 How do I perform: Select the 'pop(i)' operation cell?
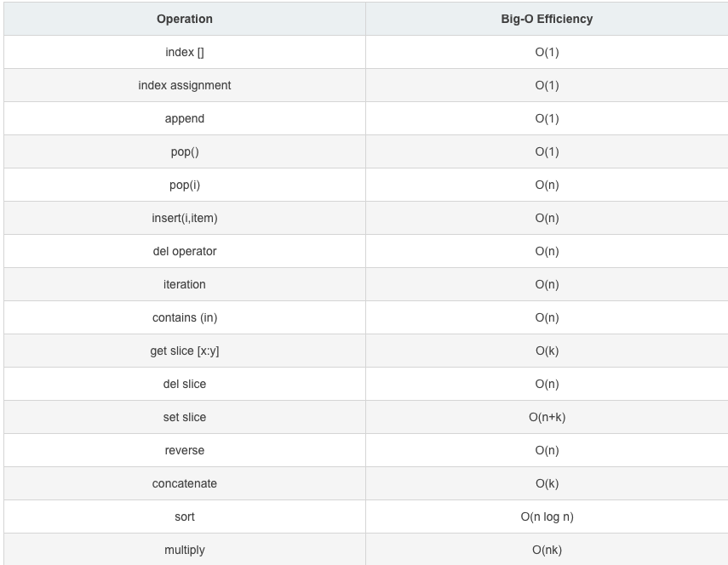point(185,185)
